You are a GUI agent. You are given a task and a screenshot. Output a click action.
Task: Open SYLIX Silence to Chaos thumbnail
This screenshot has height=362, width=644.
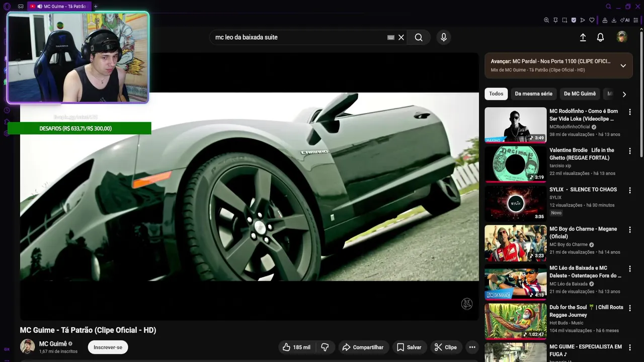515,203
